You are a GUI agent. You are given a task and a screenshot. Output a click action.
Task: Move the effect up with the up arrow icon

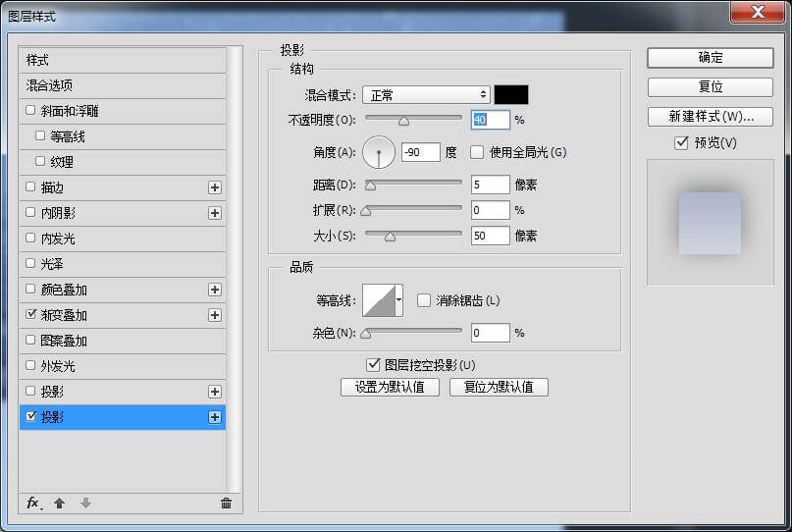pyautogui.click(x=60, y=503)
